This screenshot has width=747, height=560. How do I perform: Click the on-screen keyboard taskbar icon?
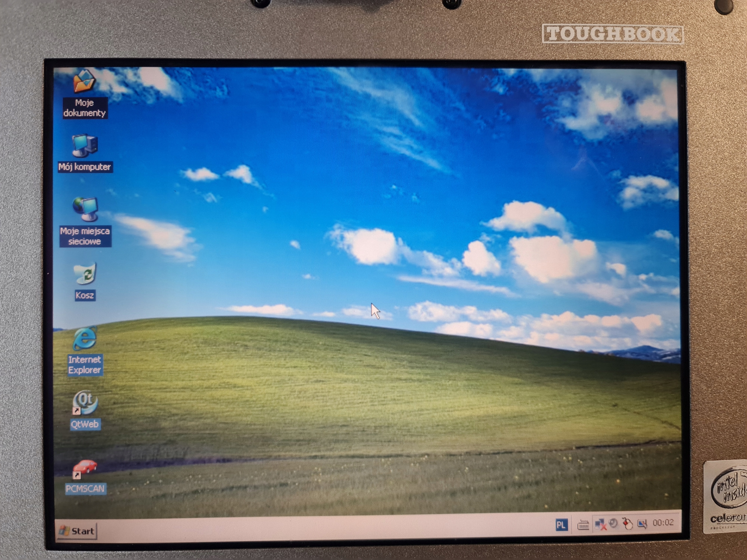tap(583, 525)
